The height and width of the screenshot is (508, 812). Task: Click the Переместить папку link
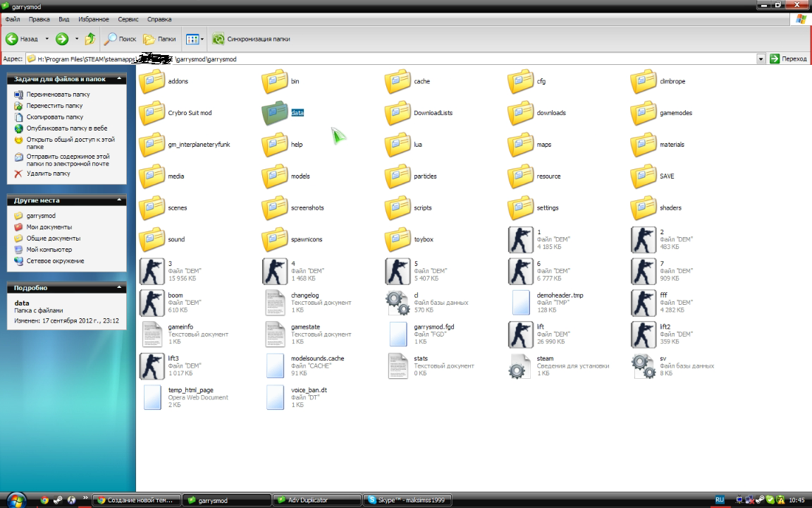[54, 106]
